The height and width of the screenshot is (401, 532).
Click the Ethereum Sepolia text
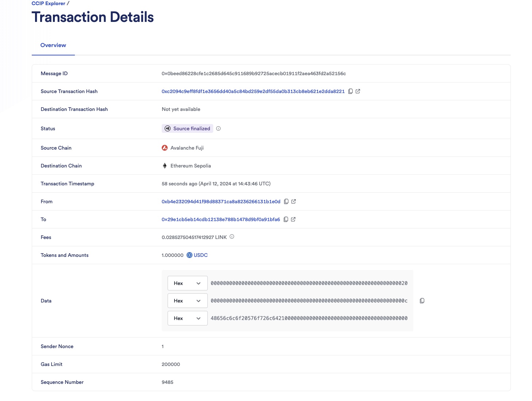191,166
